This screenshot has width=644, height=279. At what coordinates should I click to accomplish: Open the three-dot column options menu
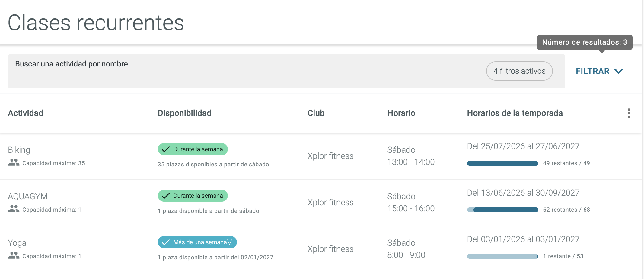(629, 113)
